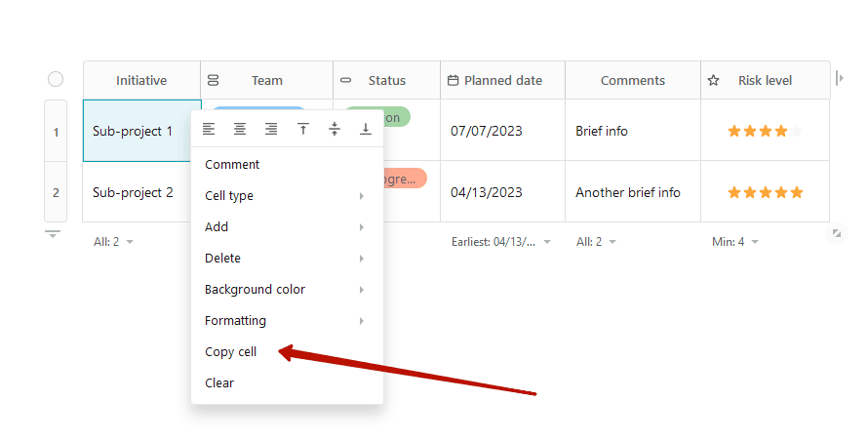
Task: Click Clear in the context menu
Action: pyautogui.click(x=219, y=383)
